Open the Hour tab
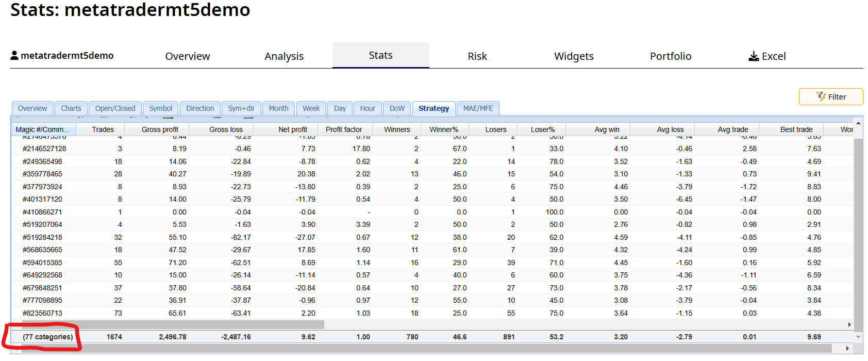The height and width of the screenshot is (361, 868). click(368, 108)
